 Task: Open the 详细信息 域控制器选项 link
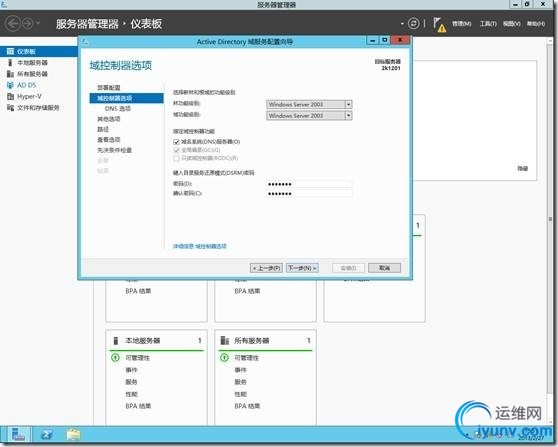coord(200,246)
